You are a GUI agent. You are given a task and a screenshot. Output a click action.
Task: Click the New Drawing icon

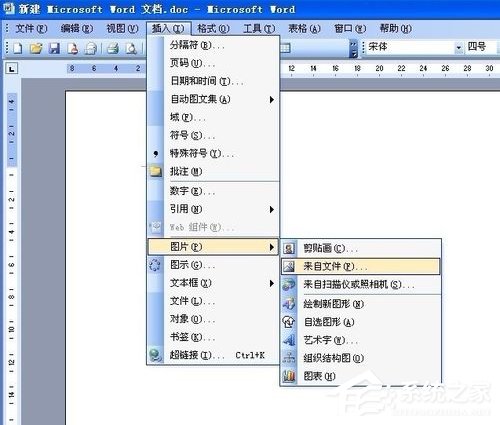click(289, 304)
